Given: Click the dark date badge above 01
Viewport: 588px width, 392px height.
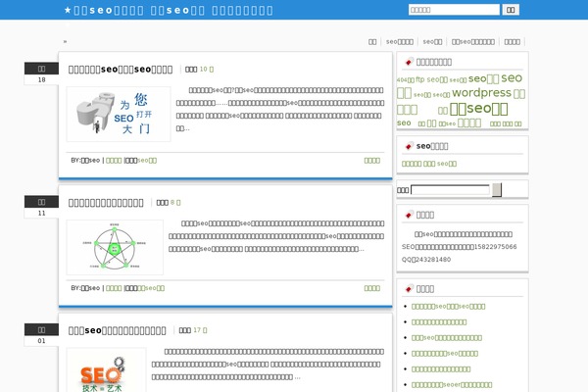Looking at the screenshot, I should click(41, 329).
